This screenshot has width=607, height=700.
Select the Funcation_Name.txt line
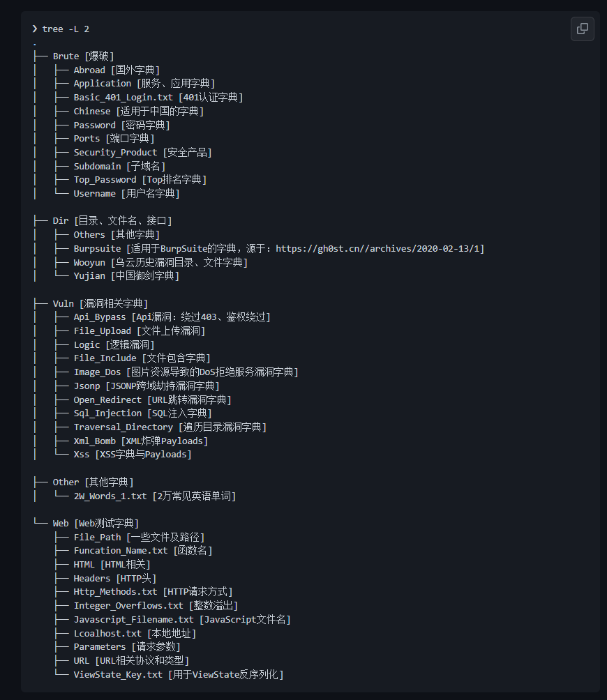point(143,551)
